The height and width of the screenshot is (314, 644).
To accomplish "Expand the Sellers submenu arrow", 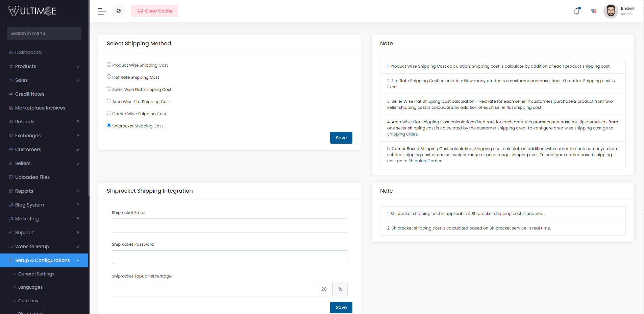I will tap(78, 163).
